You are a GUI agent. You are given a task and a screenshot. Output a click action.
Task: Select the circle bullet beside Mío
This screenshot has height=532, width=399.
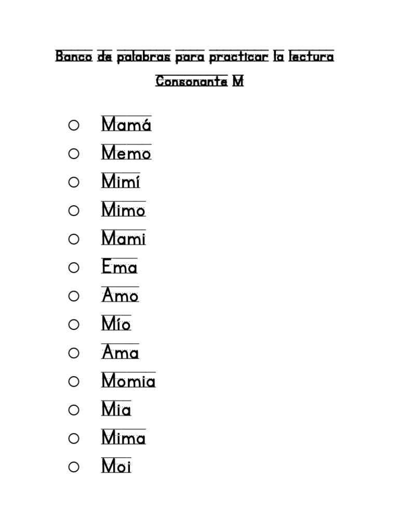(x=74, y=325)
